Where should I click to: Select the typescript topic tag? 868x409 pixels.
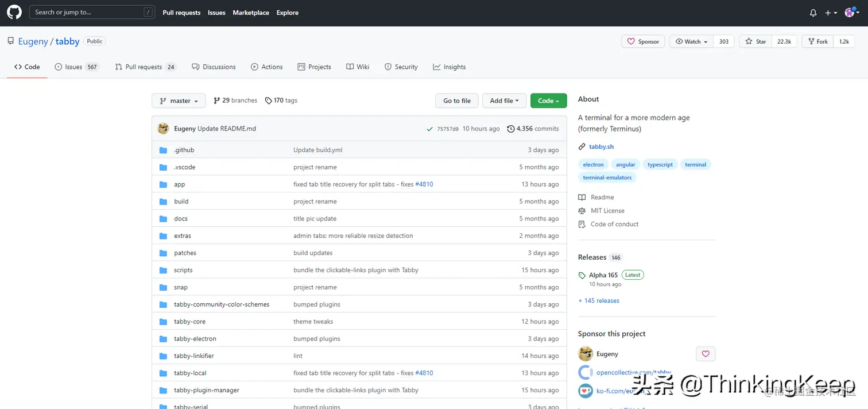click(660, 165)
